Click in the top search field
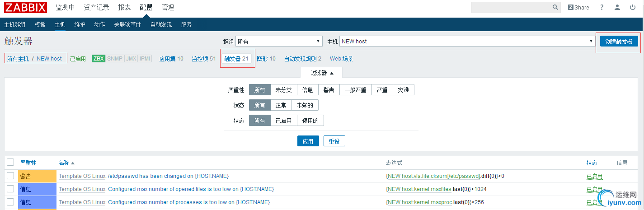 (x=511, y=7)
